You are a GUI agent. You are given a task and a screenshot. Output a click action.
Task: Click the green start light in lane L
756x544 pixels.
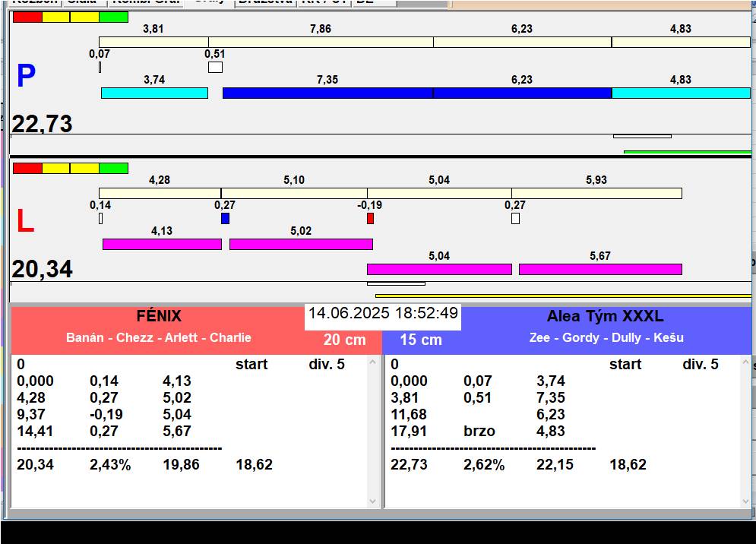(113, 168)
